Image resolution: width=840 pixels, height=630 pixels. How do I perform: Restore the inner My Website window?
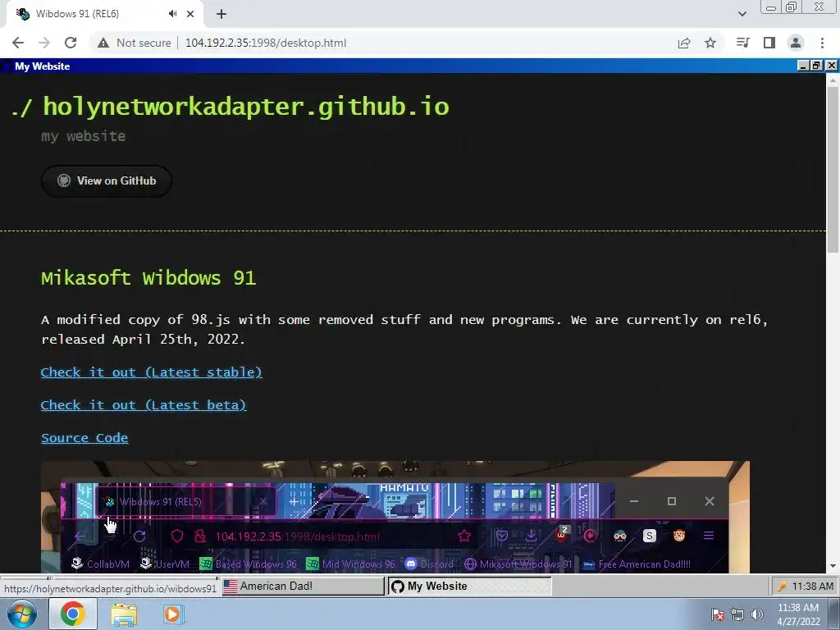(x=816, y=66)
